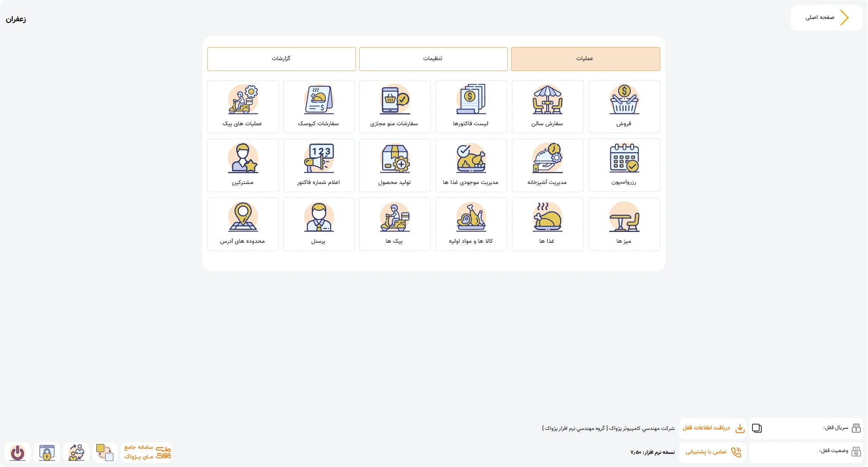The height and width of the screenshot is (467, 868).
Task: Click the overlapping squares icon in footer
Action: 105,453
